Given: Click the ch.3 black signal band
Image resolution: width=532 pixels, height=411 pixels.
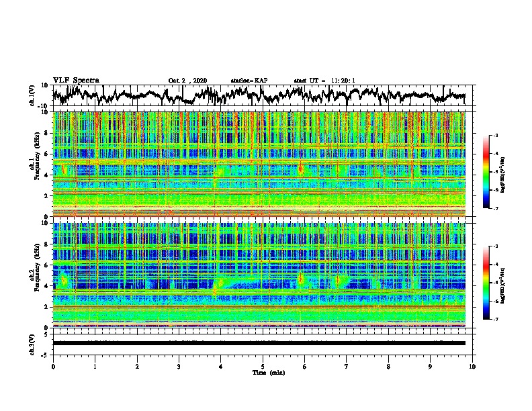Looking at the screenshot, I should pos(259,343).
